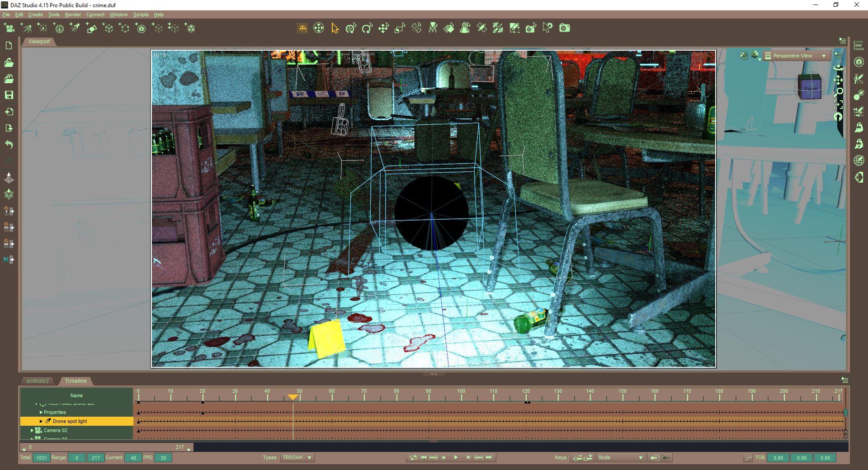Open the Create menu
Viewport: 868px width, 470px height.
click(36, 14)
